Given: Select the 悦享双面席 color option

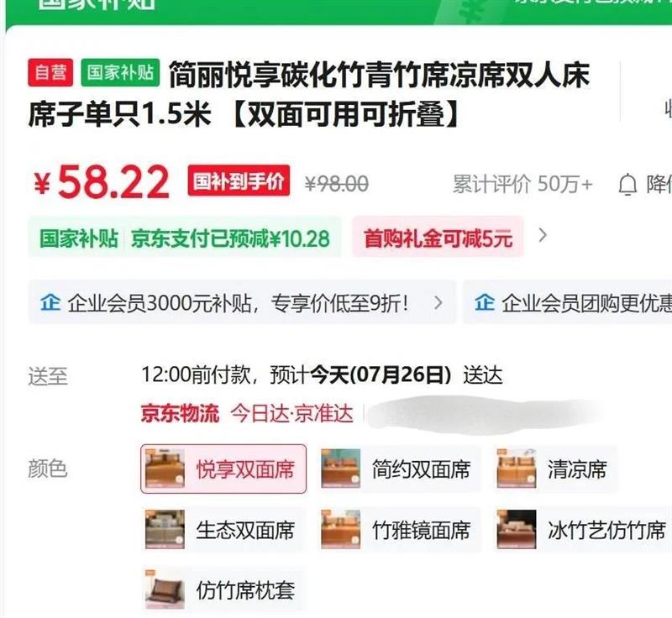Looking at the screenshot, I should (223, 469).
